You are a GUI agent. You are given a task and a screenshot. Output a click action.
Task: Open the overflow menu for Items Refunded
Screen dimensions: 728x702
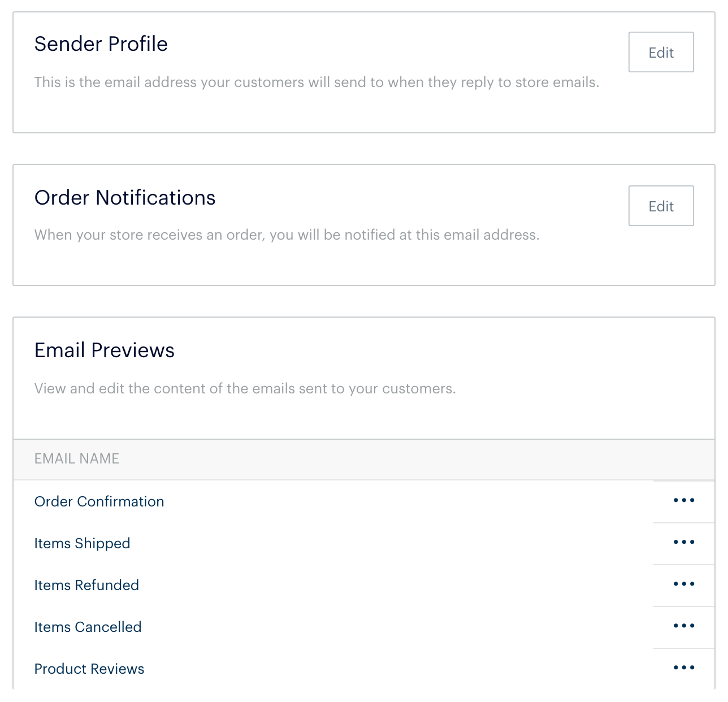pos(684,584)
